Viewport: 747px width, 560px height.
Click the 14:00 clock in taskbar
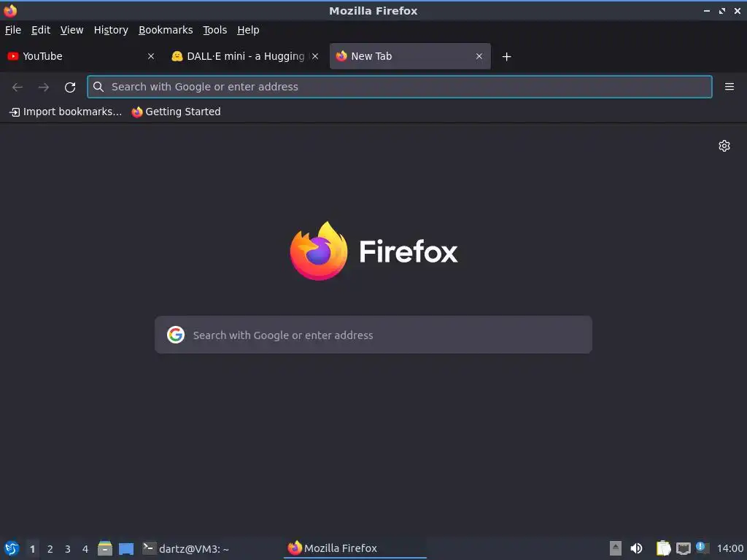729,549
